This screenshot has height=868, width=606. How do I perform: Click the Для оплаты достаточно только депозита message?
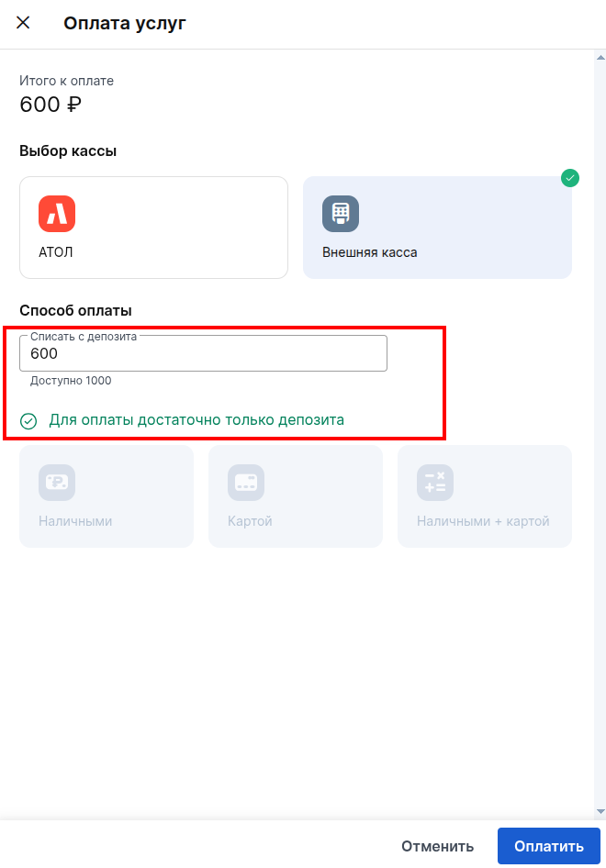(x=196, y=420)
